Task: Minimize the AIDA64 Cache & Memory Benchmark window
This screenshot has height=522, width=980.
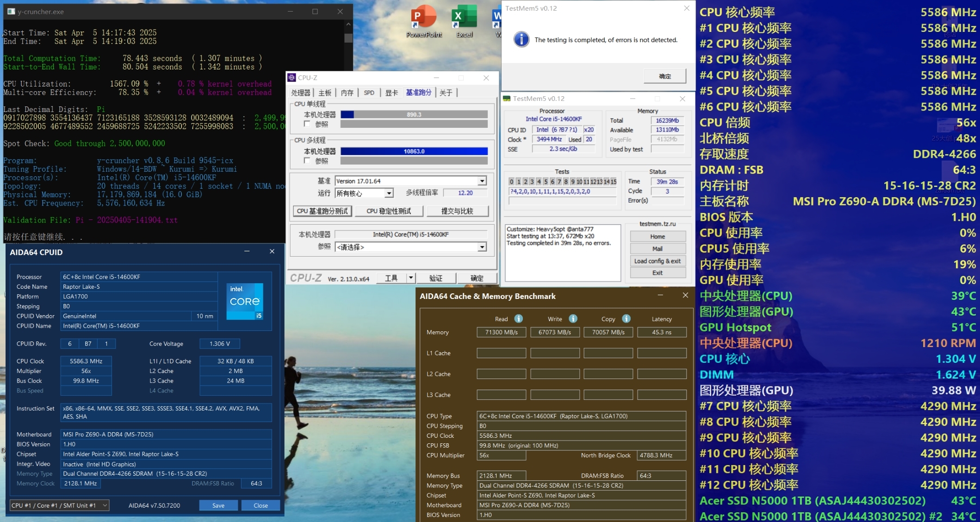Action: click(660, 295)
